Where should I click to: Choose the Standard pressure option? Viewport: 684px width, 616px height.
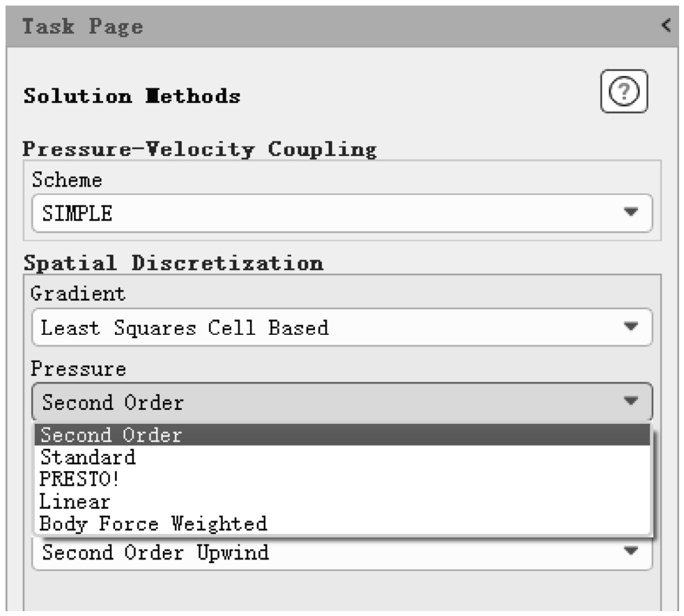pos(88,457)
